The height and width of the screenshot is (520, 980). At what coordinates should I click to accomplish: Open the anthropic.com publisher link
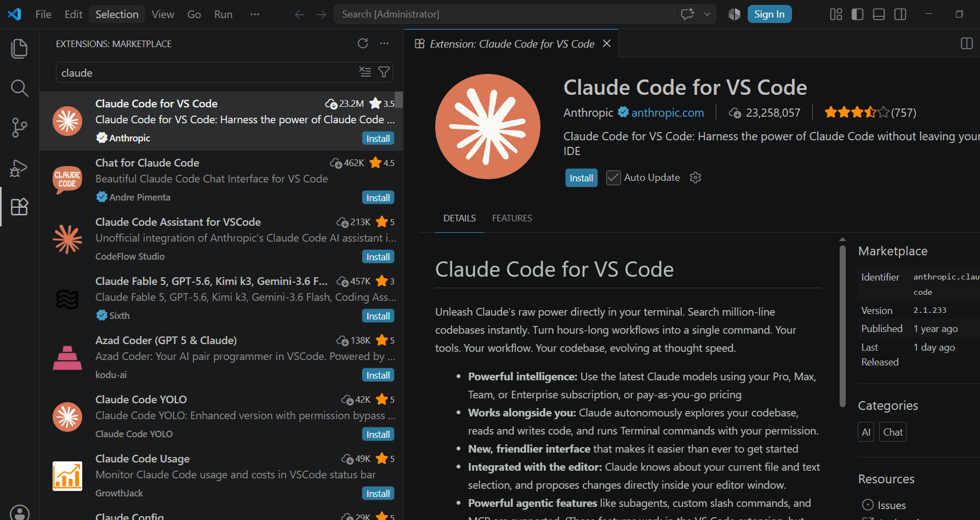tap(667, 113)
